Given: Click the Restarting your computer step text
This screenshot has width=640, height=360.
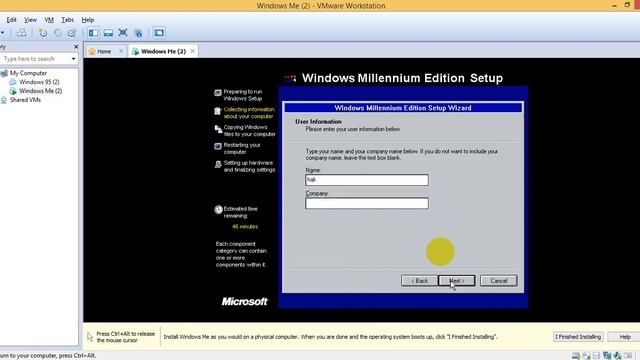Looking at the screenshot, I should 242,149.
